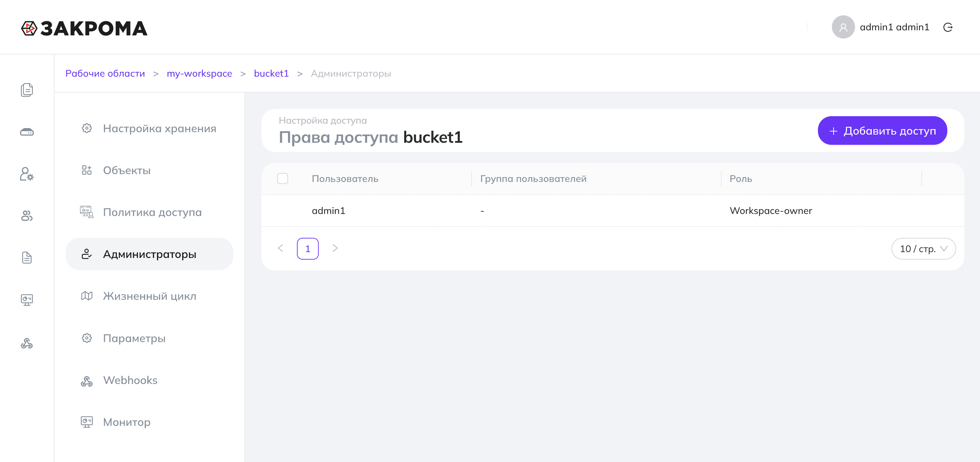Click the admin1 admin1 username

(x=895, y=27)
